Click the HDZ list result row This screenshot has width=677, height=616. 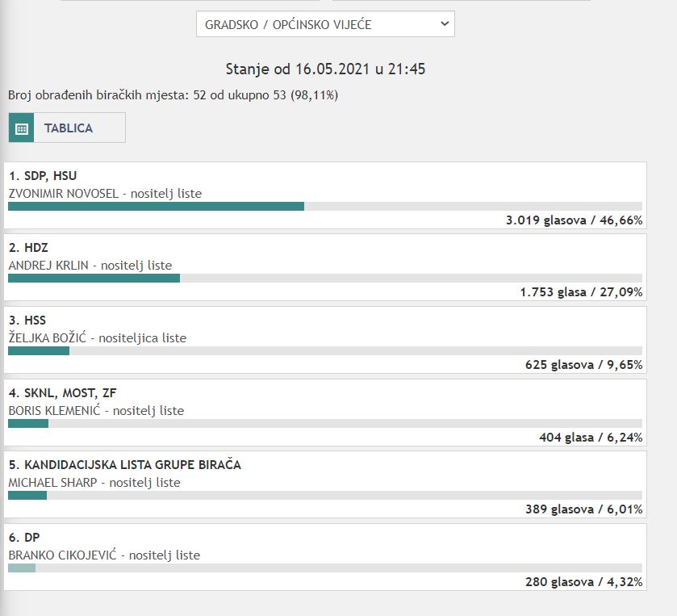(325, 266)
